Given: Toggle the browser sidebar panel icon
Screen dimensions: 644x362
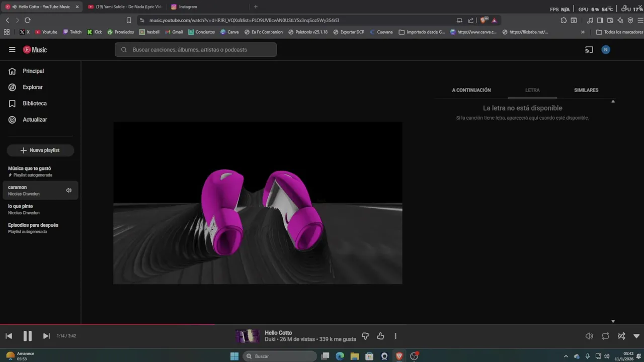Looking at the screenshot, I should [600, 20].
